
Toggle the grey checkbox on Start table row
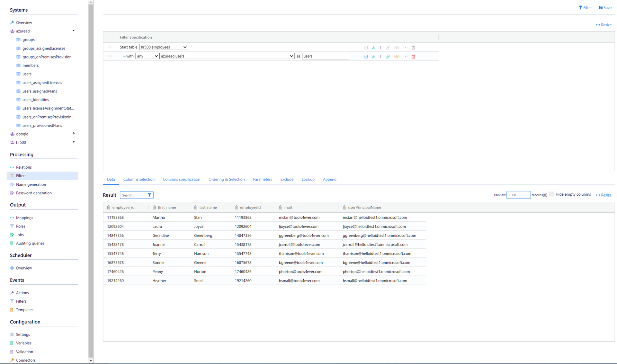click(366, 48)
